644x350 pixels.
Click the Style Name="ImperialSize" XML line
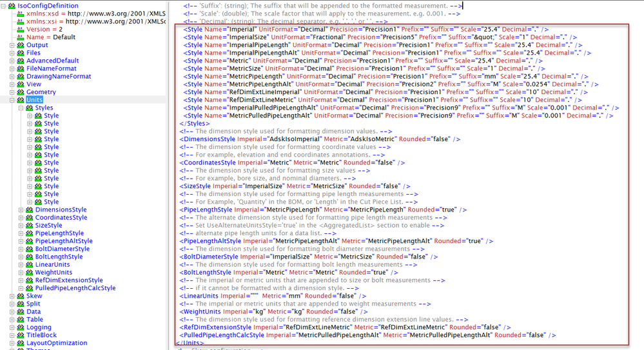pyautogui.click(x=380, y=37)
